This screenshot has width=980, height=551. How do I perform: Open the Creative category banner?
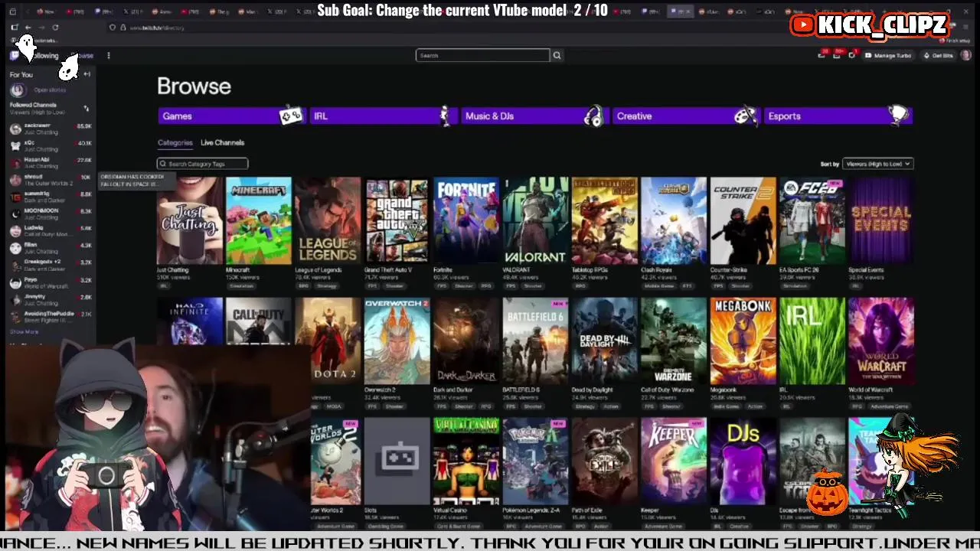tap(686, 116)
